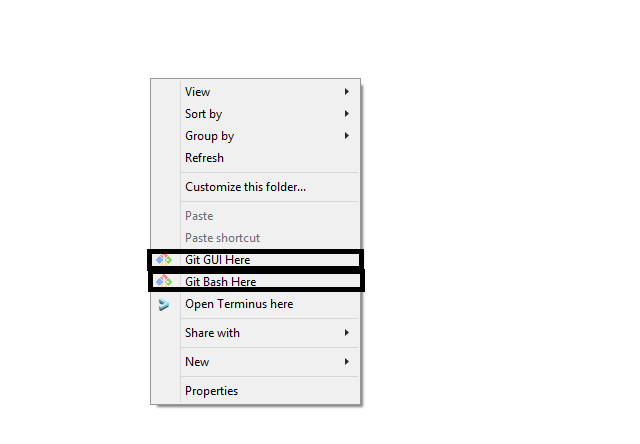
Task: Open the View menu entry
Action: point(198,92)
